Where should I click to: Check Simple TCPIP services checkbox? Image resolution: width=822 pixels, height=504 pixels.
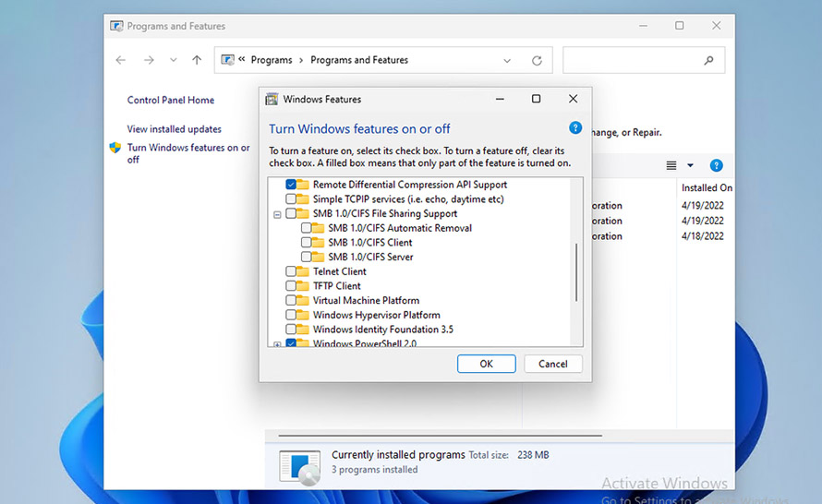pyautogui.click(x=291, y=199)
